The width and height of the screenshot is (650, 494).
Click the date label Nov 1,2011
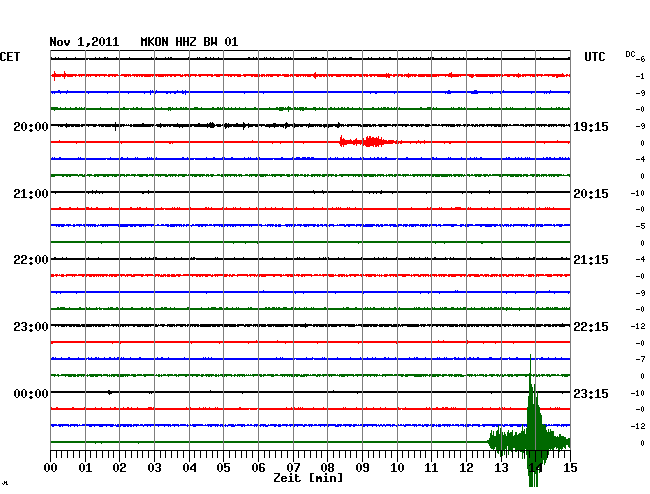84,42
